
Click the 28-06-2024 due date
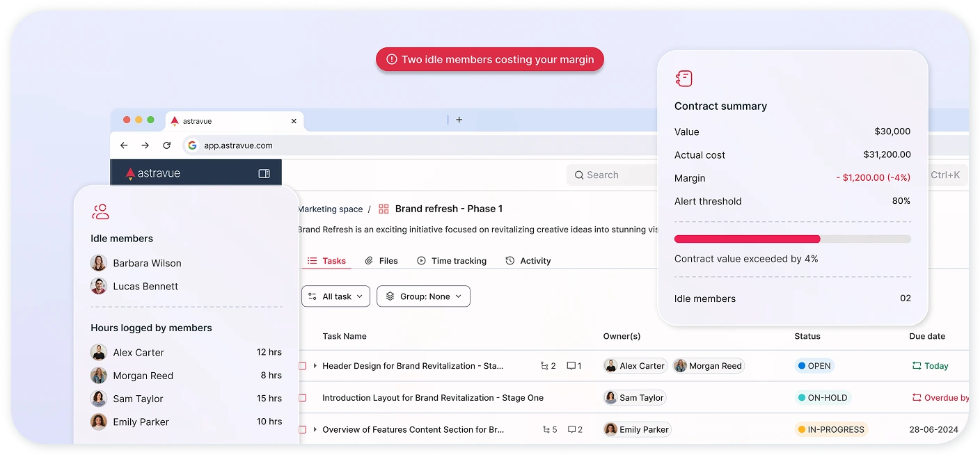[933, 430]
